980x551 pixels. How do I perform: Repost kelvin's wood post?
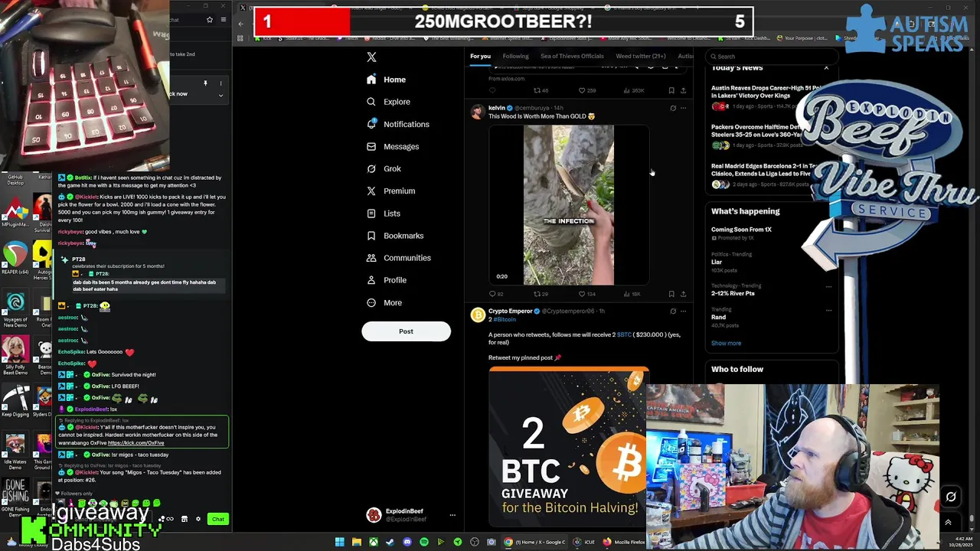click(x=541, y=294)
